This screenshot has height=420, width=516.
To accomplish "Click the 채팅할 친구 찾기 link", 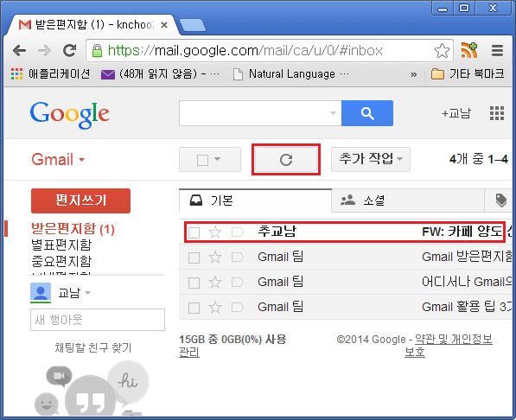I will [92, 347].
